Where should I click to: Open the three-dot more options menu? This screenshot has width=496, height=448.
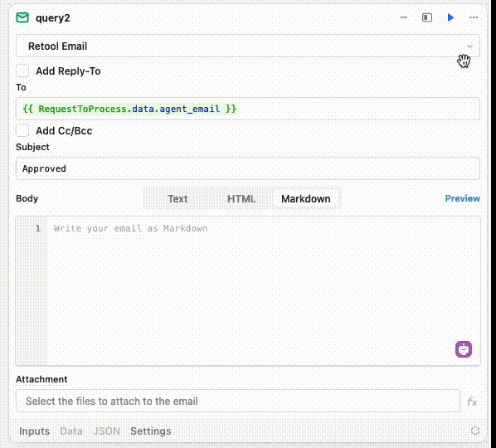tap(474, 17)
